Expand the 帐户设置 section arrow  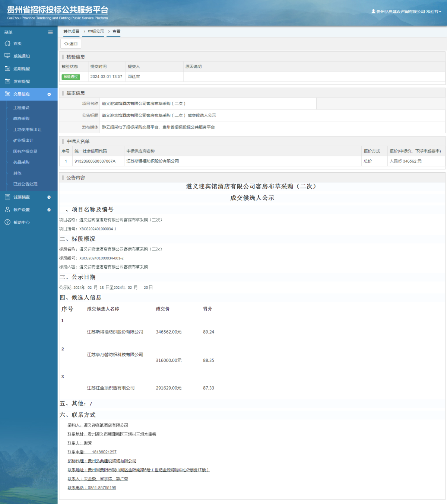click(49, 210)
